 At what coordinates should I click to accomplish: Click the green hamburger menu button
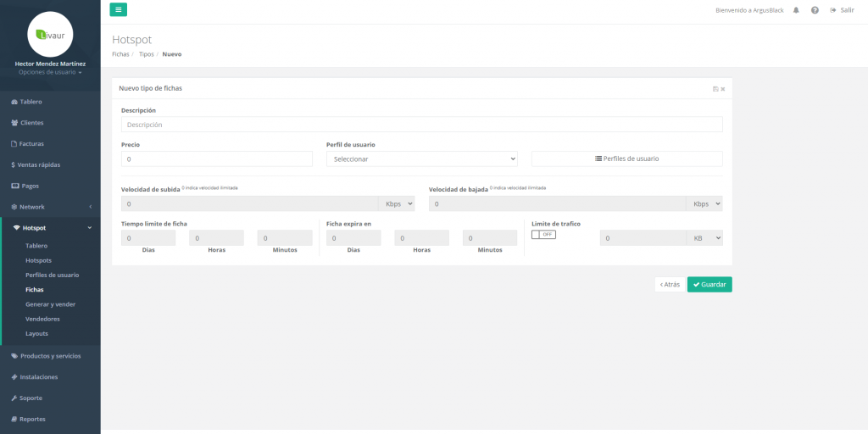118,10
